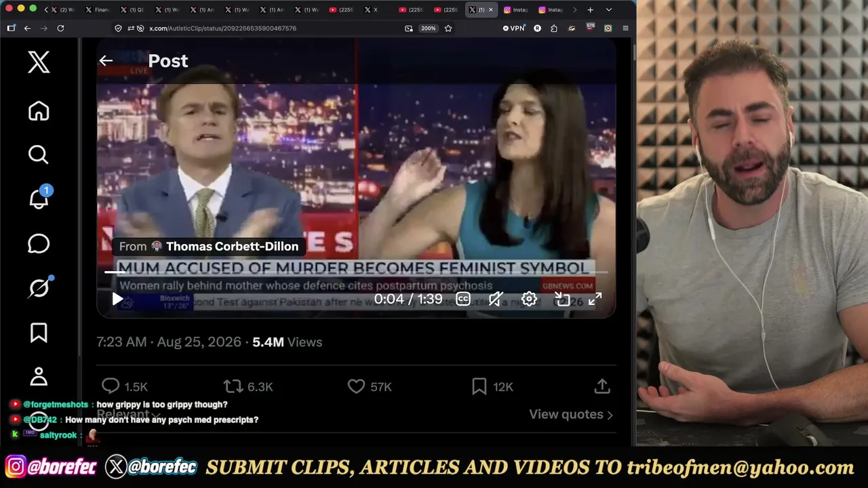Click the video headline about feminist symbol
The image size is (868, 488).
(353, 268)
